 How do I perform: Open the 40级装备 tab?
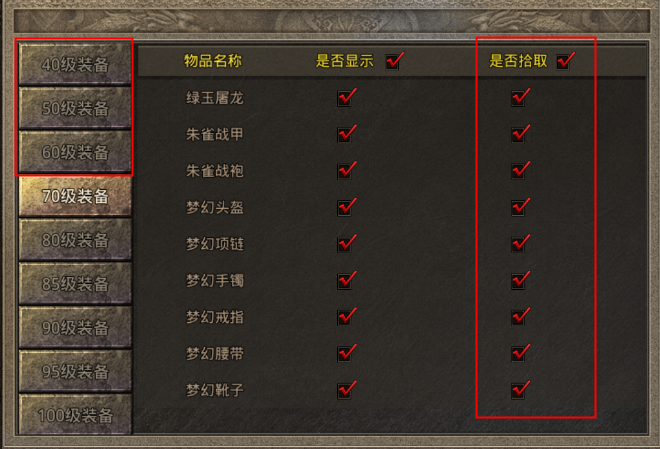75,64
